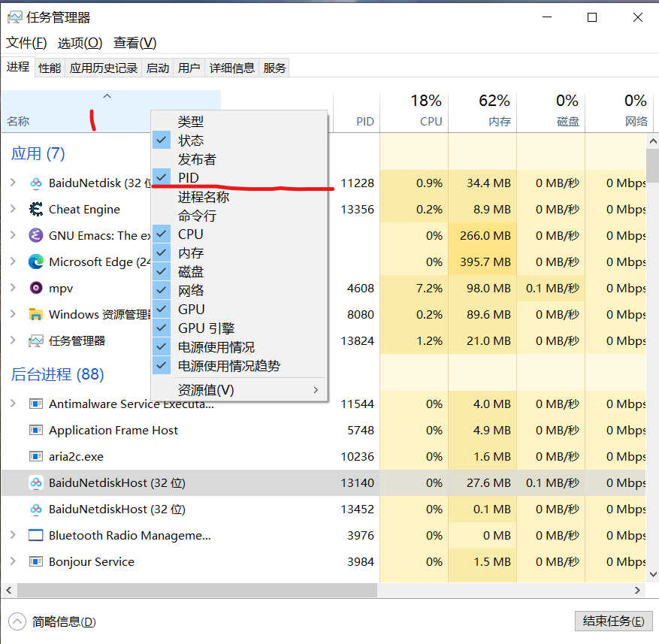Click the Windows Explorer folder icon
This screenshot has height=644, width=659.
pos(36,314)
